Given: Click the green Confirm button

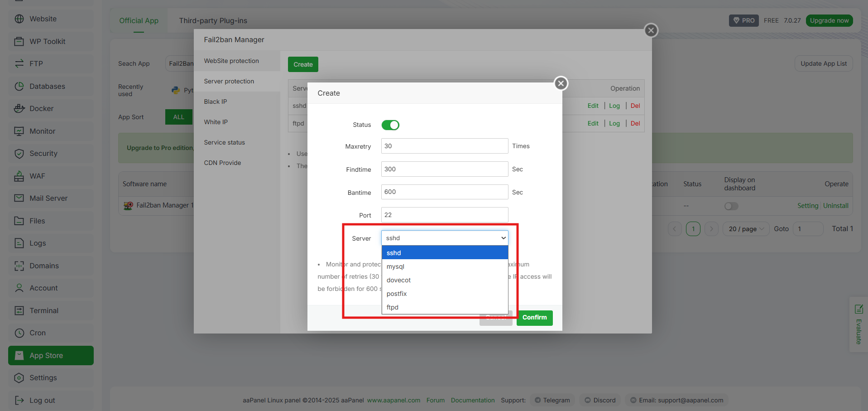Looking at the screenshot, I should click(534, 318).
